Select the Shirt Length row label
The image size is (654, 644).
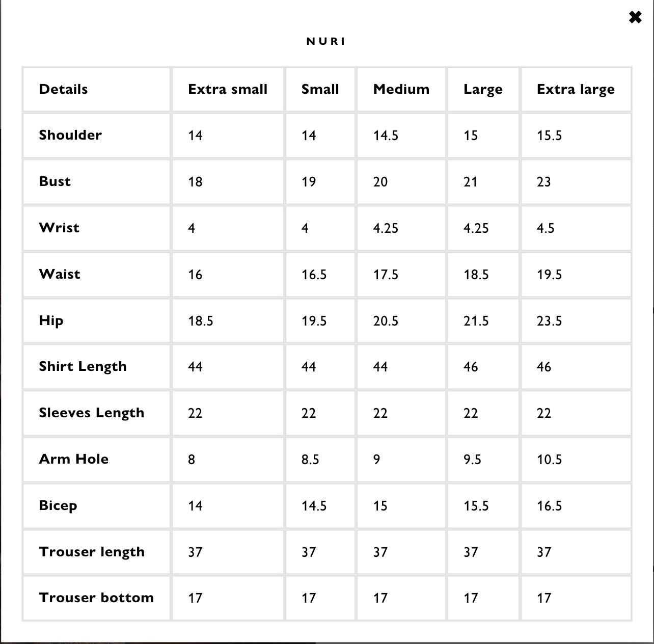[83, 366]
